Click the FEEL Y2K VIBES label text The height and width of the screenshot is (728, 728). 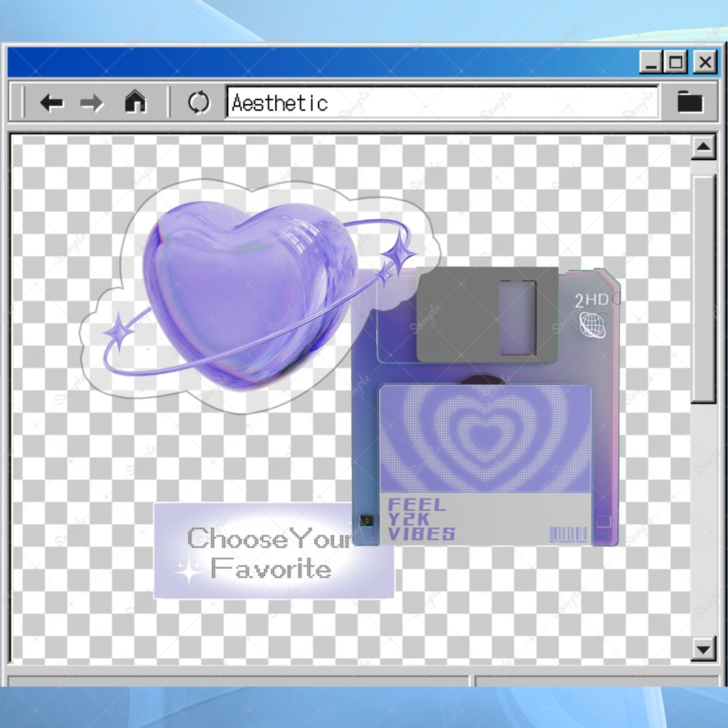pos(421,519)
